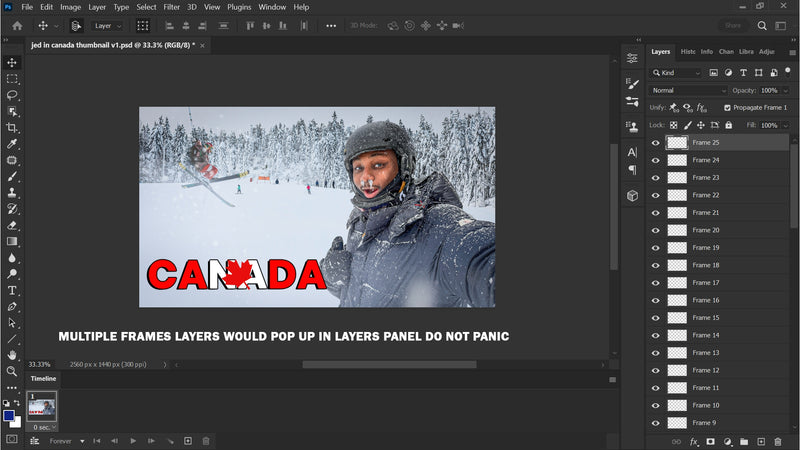Select the Move tool in the toolbar

click(x=12, y=62)
